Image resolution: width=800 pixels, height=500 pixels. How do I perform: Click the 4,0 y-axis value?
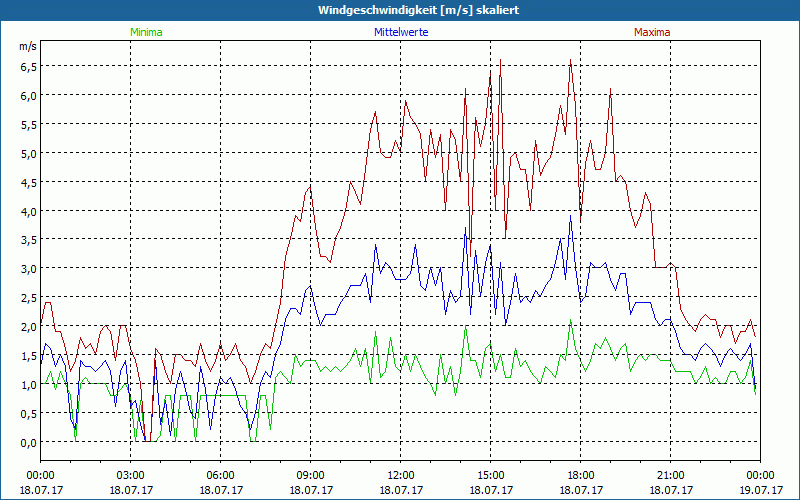tap(29, 211)
